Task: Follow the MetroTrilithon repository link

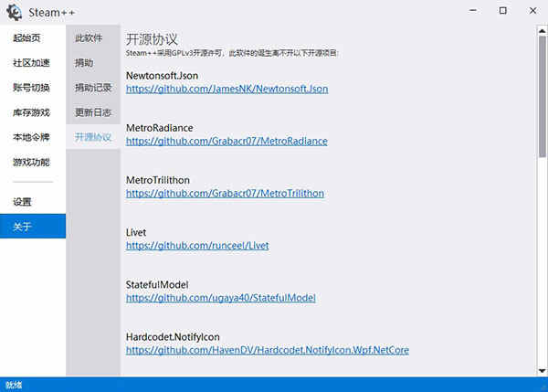Action: 225,194
